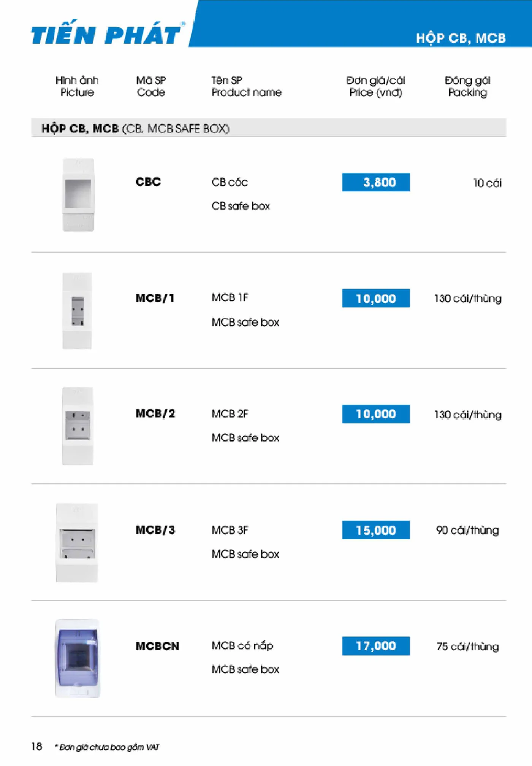Screen dimensions: 532x766
Task: Select the MCB/2 safe box image
Action: point(78,426)
